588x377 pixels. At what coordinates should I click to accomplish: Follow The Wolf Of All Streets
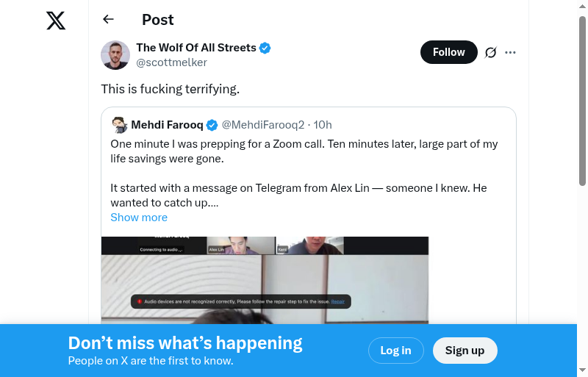[x=448, y=52]
